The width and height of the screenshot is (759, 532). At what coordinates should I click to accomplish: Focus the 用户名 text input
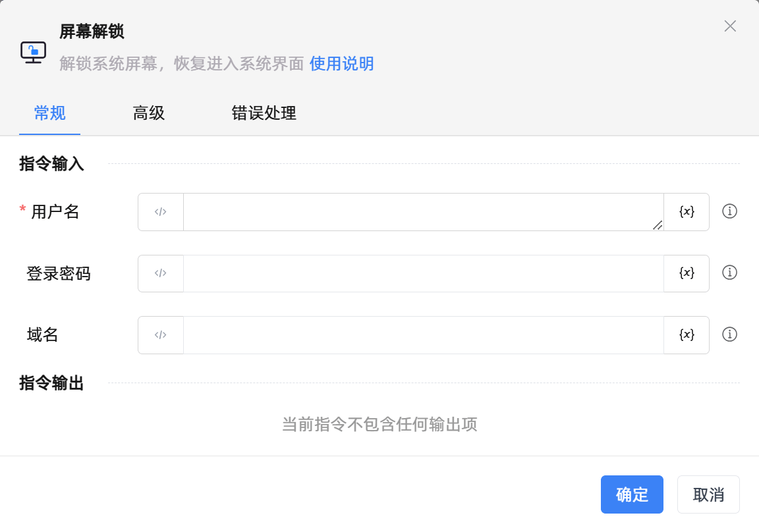422,212
